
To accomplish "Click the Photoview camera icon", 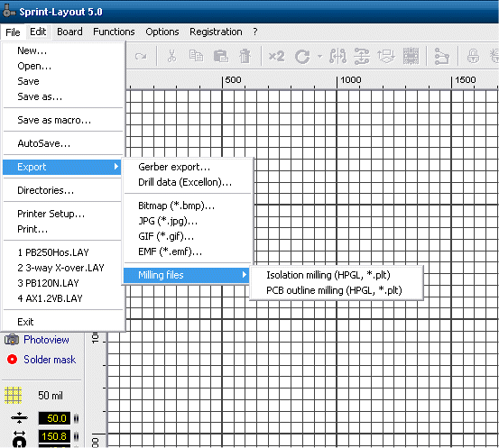I will click(x=12, y=340).
